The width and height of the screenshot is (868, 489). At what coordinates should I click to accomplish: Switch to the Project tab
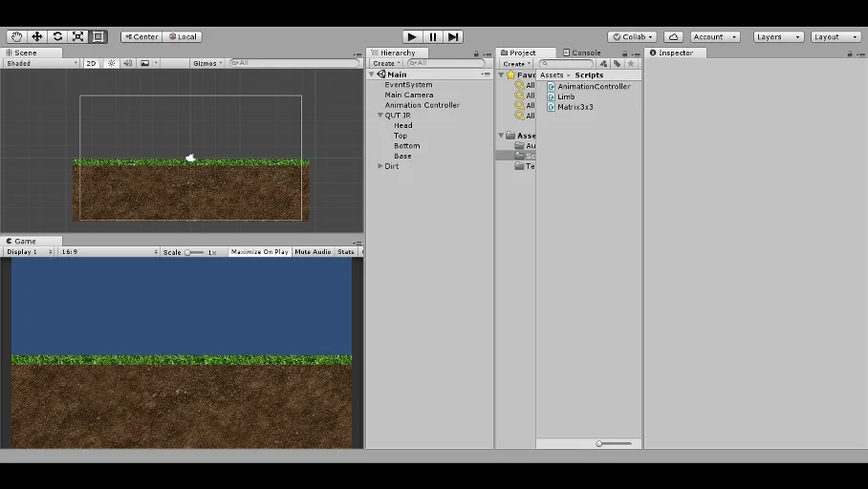click(526, 53)
